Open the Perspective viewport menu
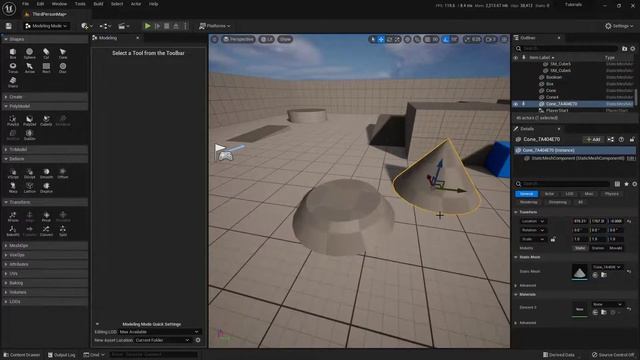640x360 pixels. tap(238, 39)
